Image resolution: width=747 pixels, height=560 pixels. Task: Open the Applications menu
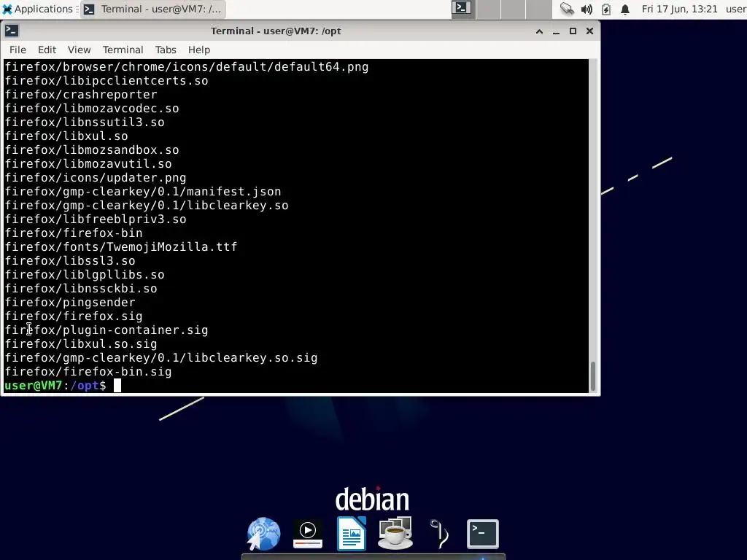(x=39, y=9)
